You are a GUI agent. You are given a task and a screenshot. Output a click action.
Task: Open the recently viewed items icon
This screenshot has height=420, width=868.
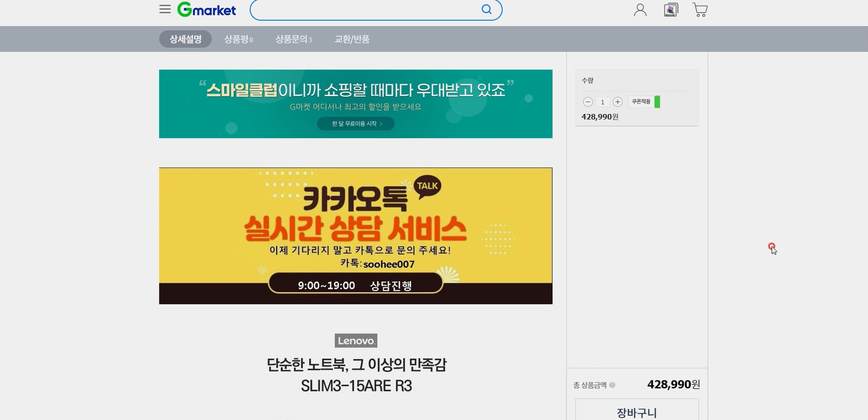pos(671,10)
